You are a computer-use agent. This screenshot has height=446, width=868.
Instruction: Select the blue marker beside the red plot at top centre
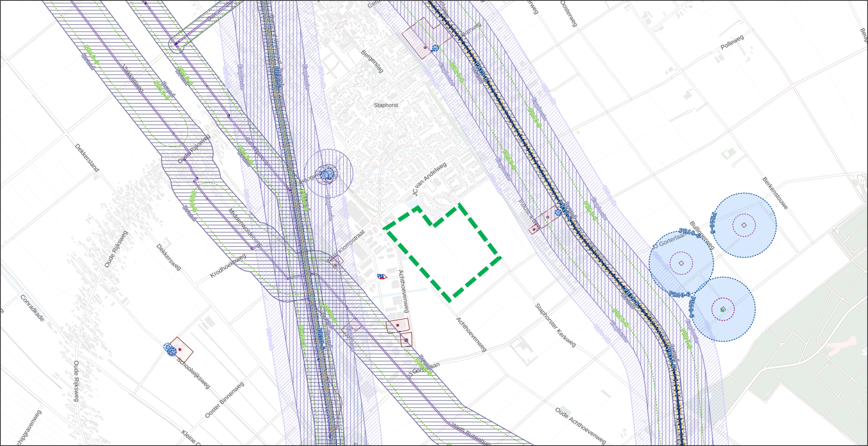[435, 48]
